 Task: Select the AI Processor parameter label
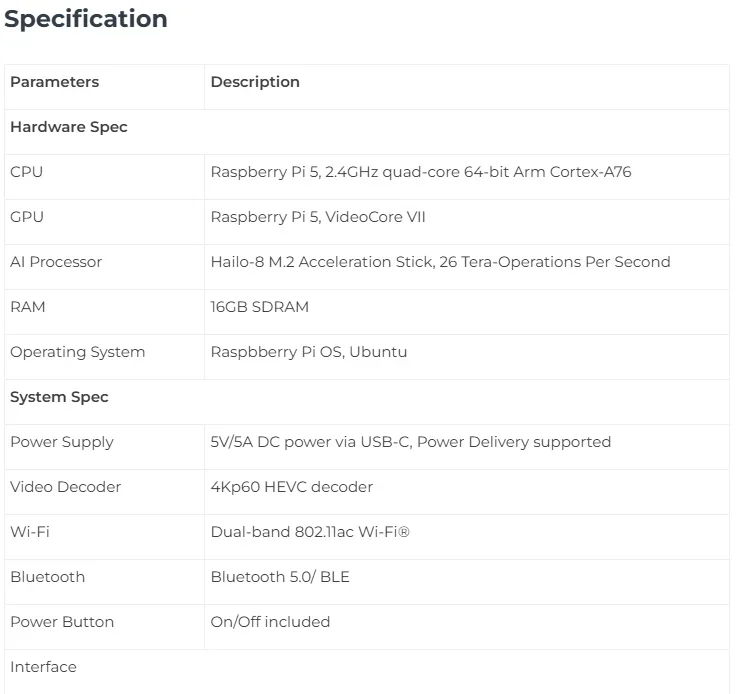(x=56, y=262)
